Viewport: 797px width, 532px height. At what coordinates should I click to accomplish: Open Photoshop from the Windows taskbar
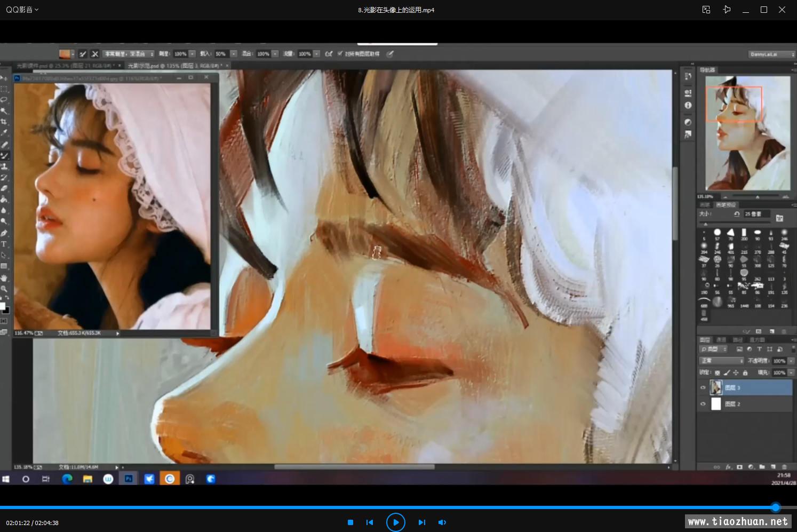click(x=129, y=479)
